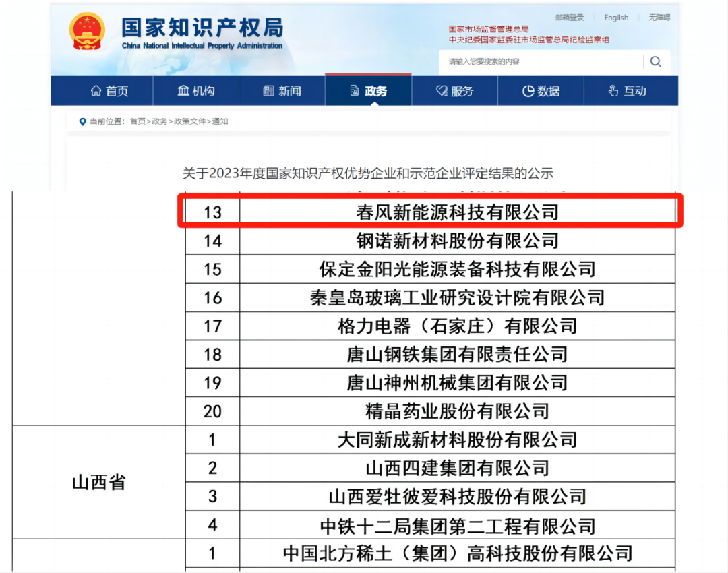Open the 机构 navigation tab

point(196,91)
